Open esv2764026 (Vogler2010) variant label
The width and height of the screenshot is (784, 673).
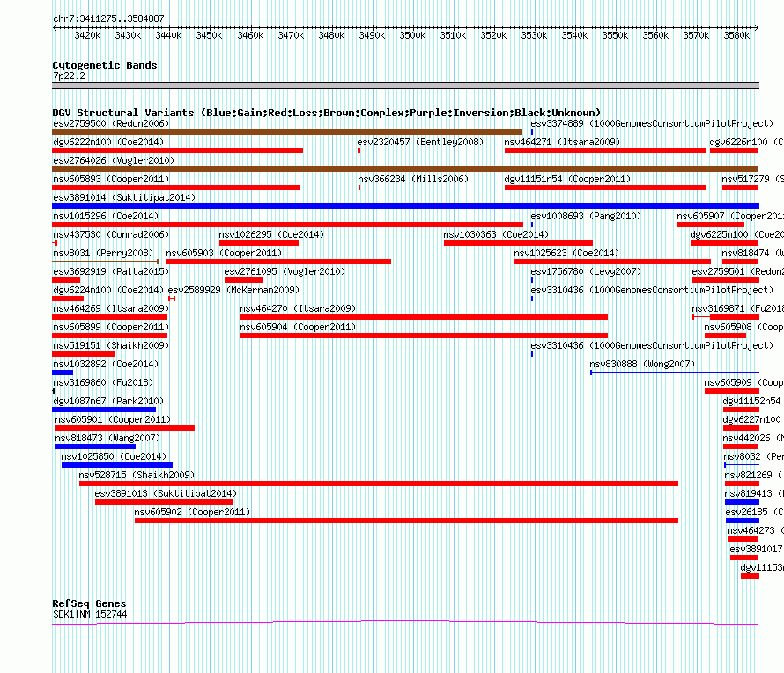point(114,160)
